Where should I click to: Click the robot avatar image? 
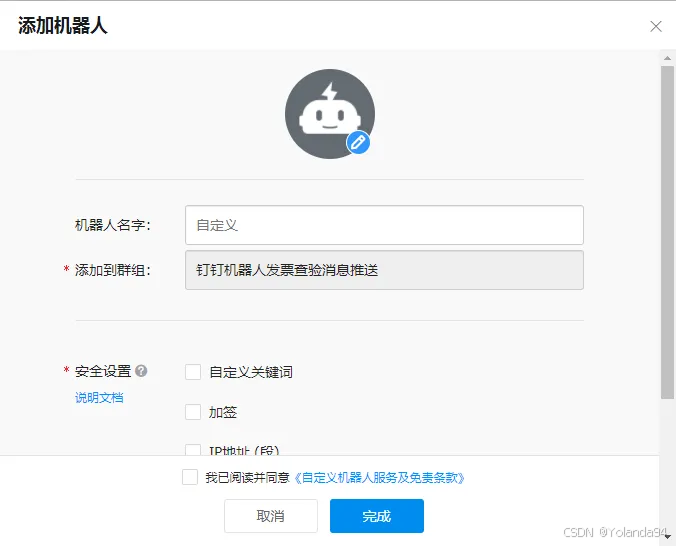[x=330, y=114]
